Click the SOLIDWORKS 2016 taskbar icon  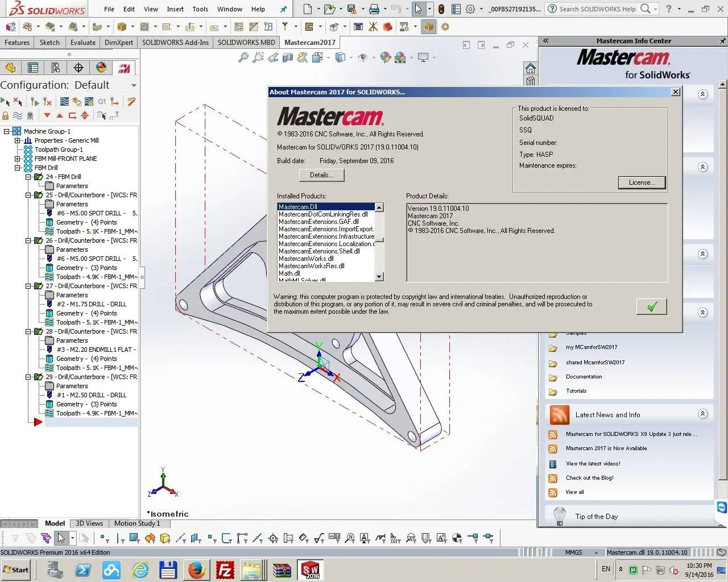pyautogui.click(x=311, y=569)
